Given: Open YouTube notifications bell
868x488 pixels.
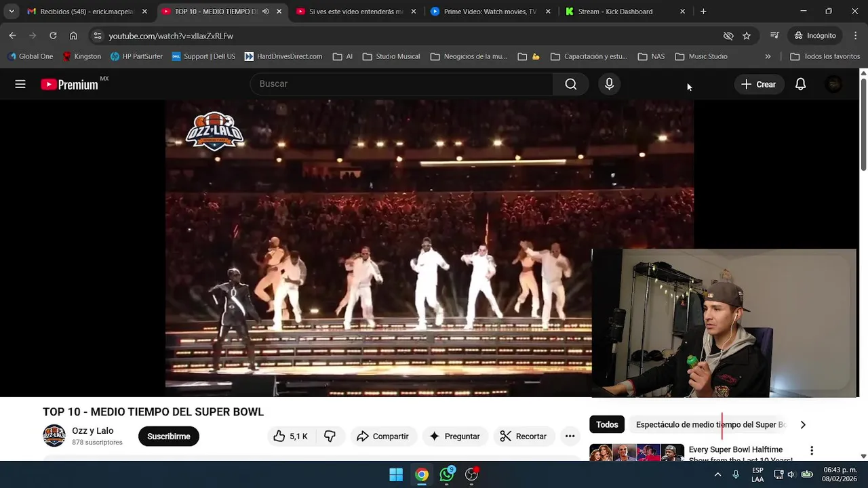Looking at the screenshot, I should [x=800, y=84].
